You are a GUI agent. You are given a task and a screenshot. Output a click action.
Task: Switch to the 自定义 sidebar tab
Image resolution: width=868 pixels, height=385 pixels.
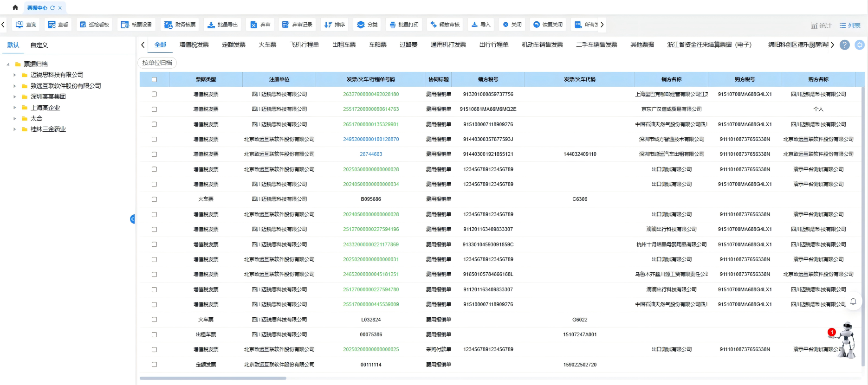(39, 45)
